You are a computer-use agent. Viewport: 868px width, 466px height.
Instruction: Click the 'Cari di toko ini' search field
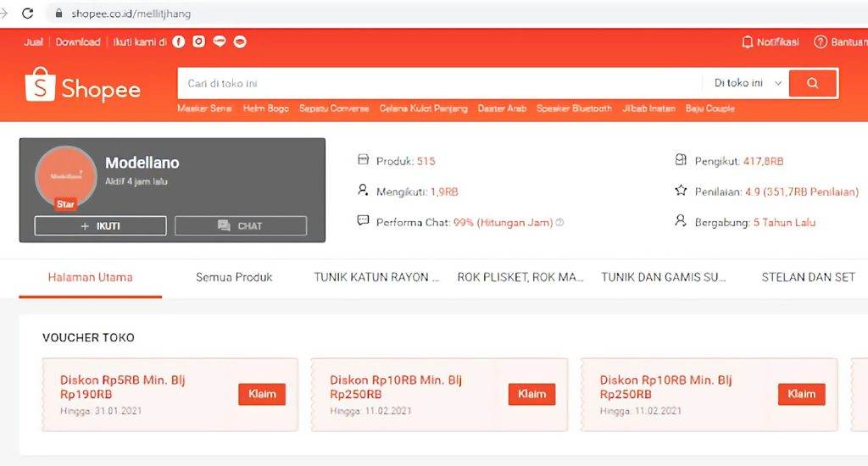440,84
